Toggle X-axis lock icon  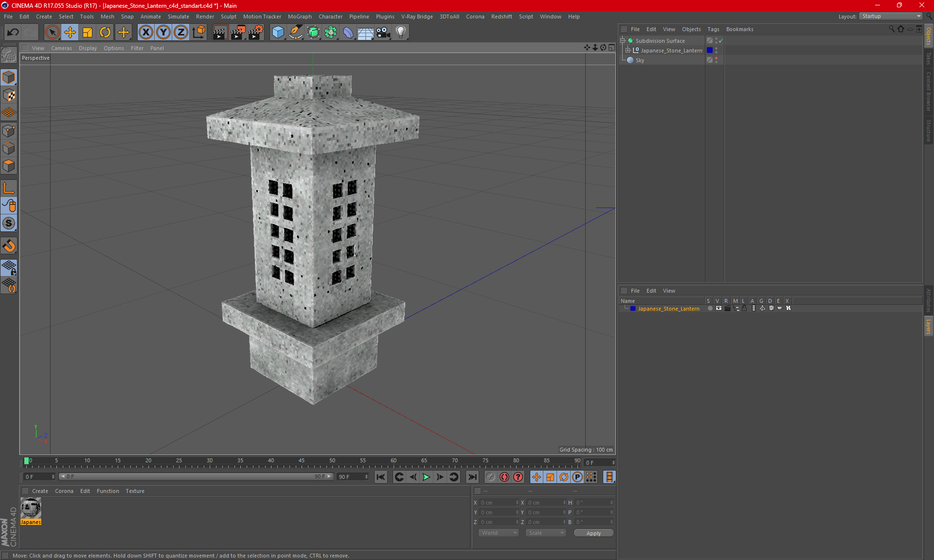click(x=145, y=32)
